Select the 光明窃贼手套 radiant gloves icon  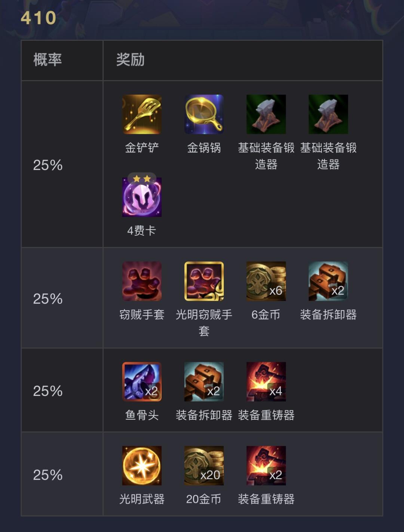click(x=204, y=281)
